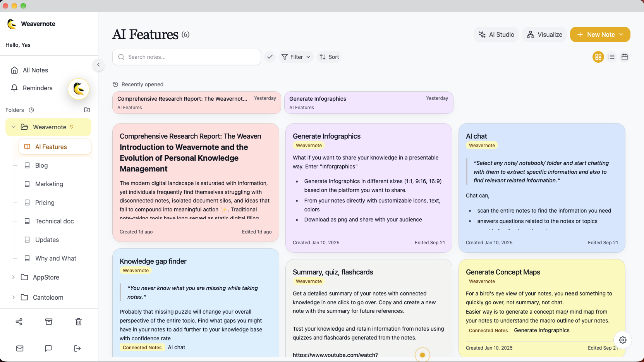Screen dimensions: 644x362
Task: Open connected note AI chat link
Action: [177, 348]
